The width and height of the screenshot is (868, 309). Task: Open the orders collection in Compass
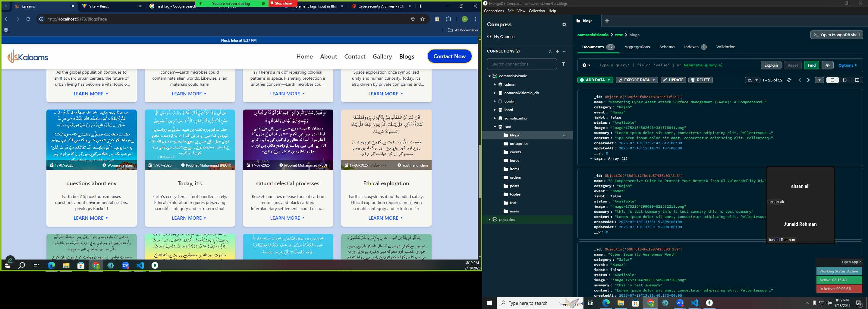pos(515,177)
